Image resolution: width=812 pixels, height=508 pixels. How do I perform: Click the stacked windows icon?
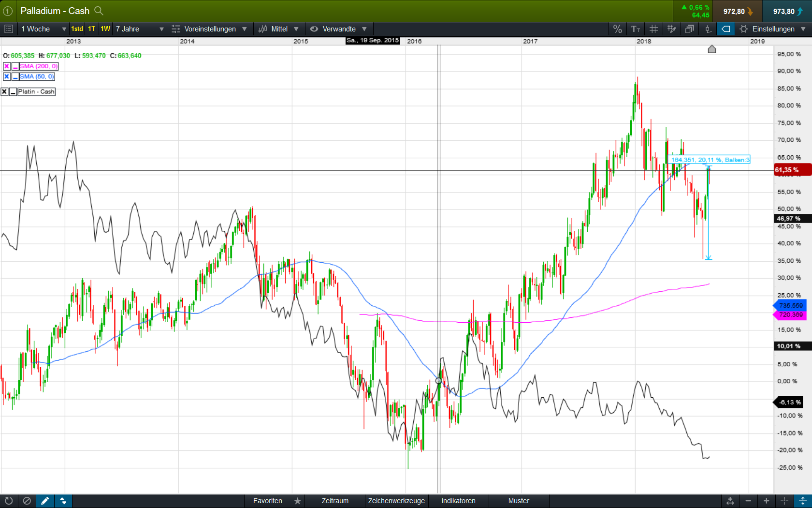[690, 29]
